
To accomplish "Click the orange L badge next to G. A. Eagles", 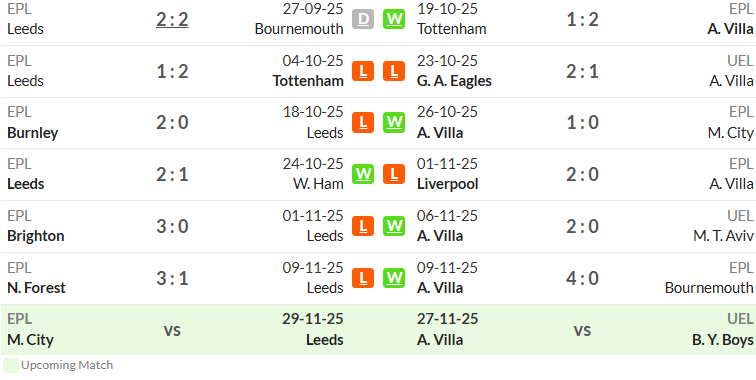I will [394, 71].
